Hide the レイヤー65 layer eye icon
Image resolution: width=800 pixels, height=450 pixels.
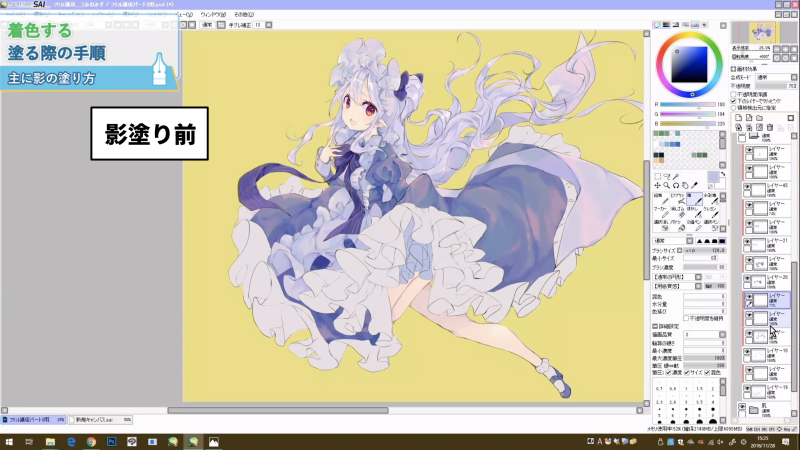[x=748, y=187]
